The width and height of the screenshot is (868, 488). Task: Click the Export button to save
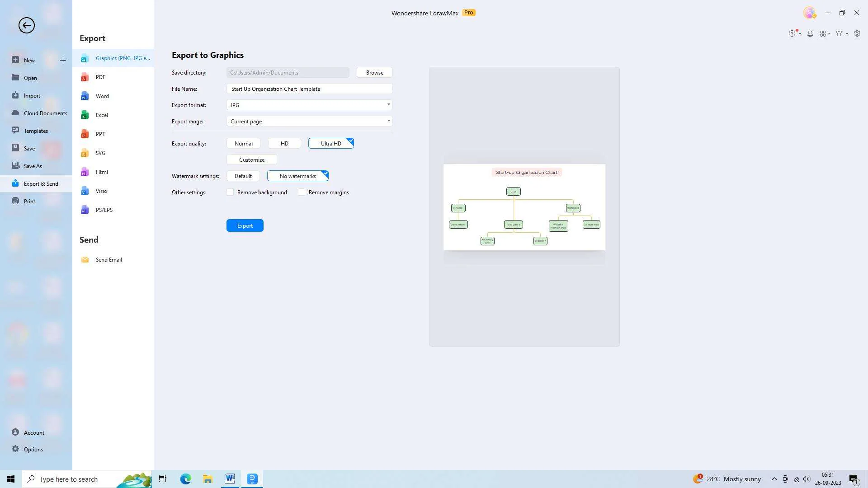[245, 225]
